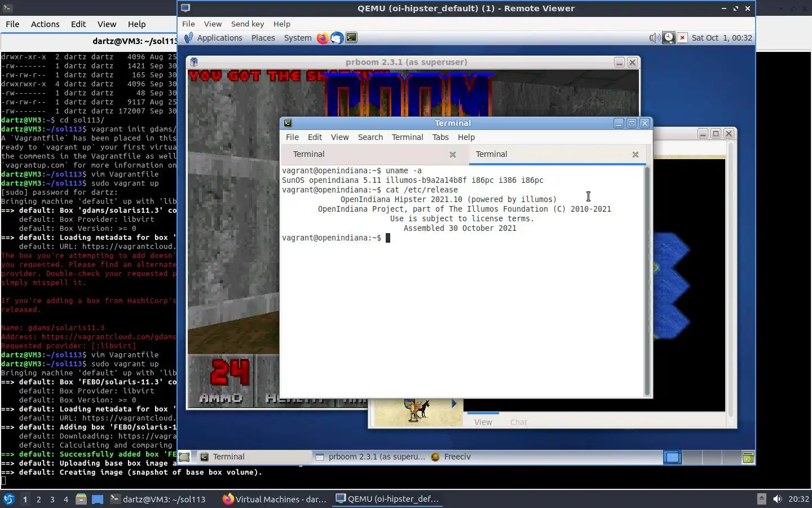
Task: Click the trash icon in guest bottom panel
Action: (x=748, y=457)
